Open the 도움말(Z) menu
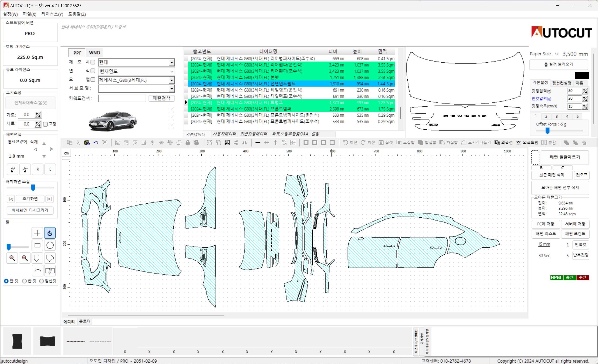 77,14
